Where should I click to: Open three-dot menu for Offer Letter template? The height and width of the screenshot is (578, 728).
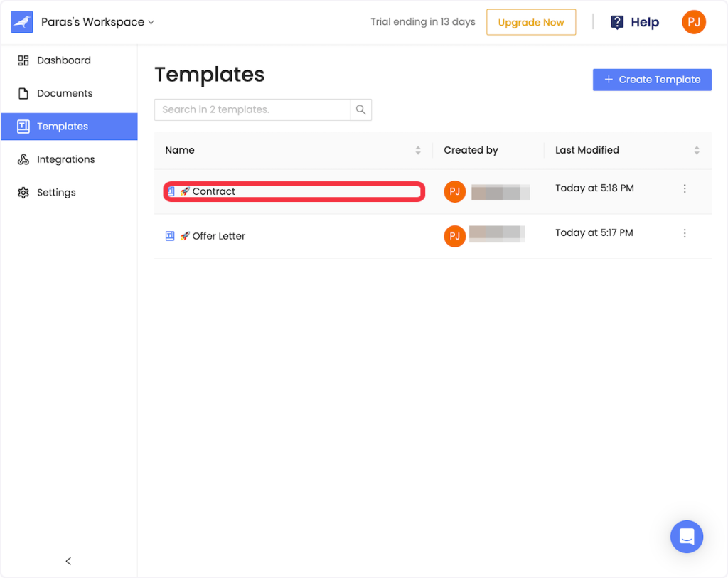(x=685, y=233)
